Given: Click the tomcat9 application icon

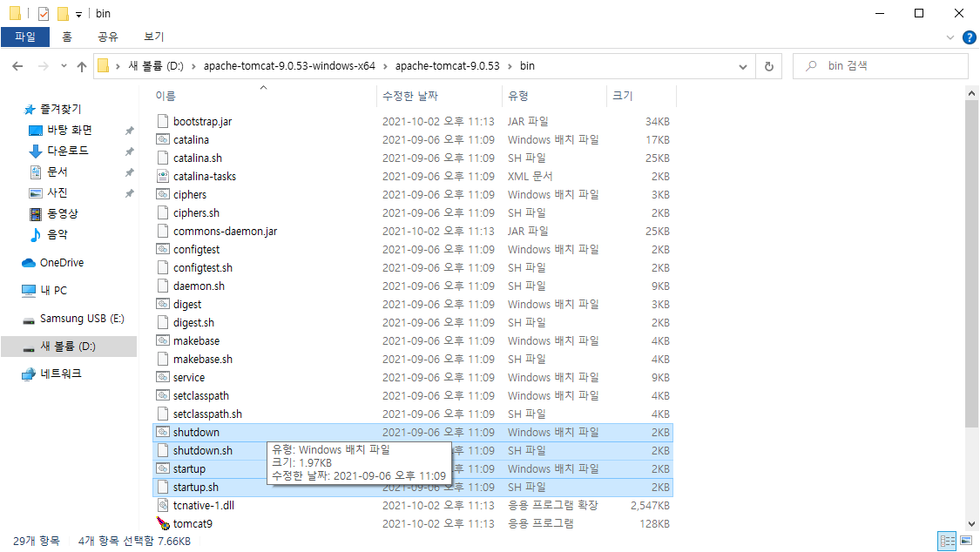Looking at the screenshot, I should (x=163, y=523).
